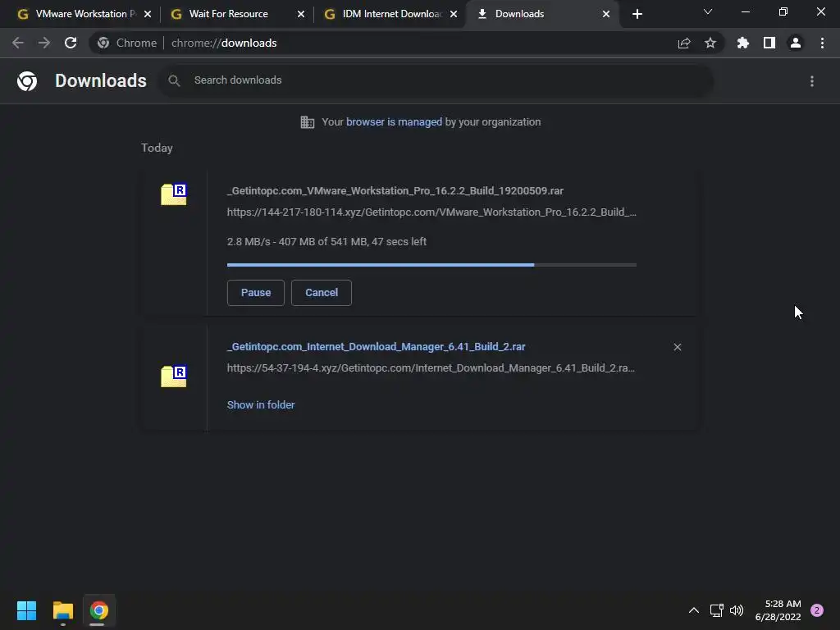
Task: Open the Internet_Download_Manager_6.41 rar file link
Action: [x=376, y=347]
